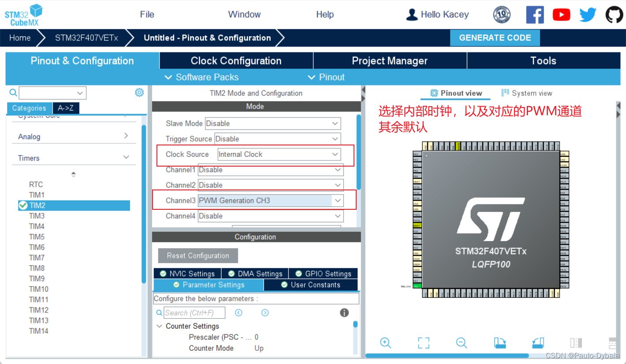Rotate the chip view counter-clockwise

coord(537,343)
